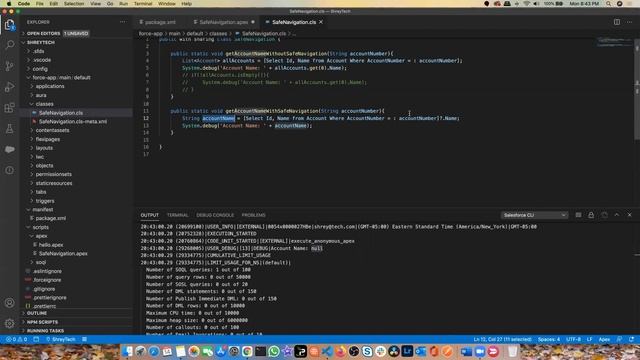This screenshot has width=640, height=360.
Task: Open the Selection menu
Action: (74, 4)
